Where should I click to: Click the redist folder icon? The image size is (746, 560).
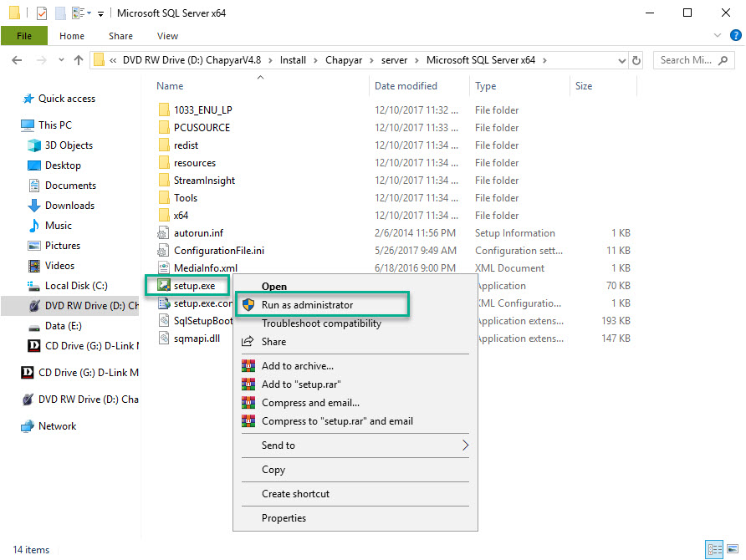(x=164, y=145)
